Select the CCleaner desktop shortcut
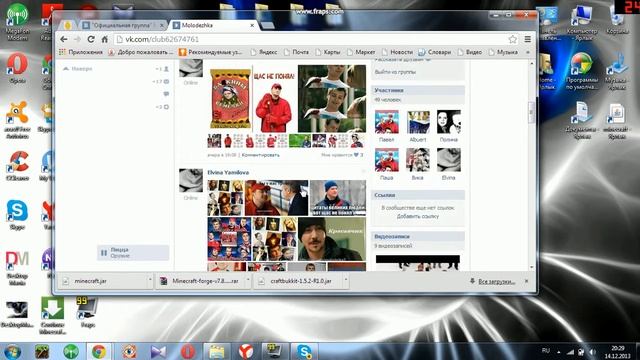 pos(18,166)
